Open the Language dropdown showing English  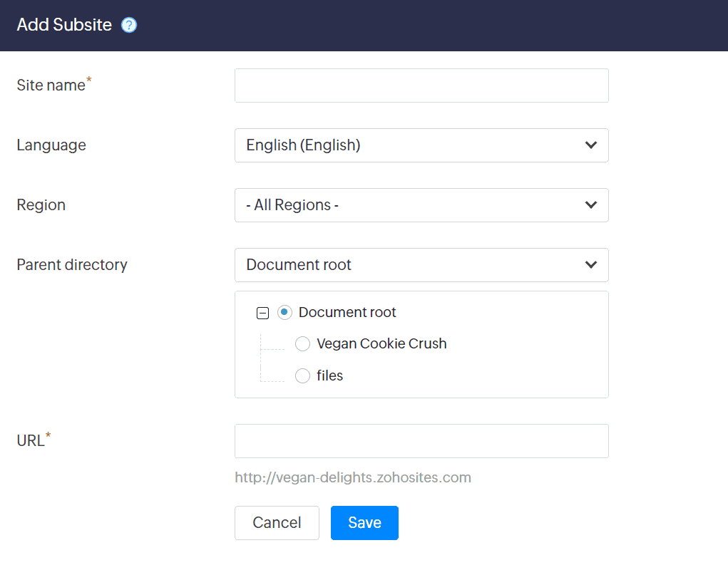[421, 145]
